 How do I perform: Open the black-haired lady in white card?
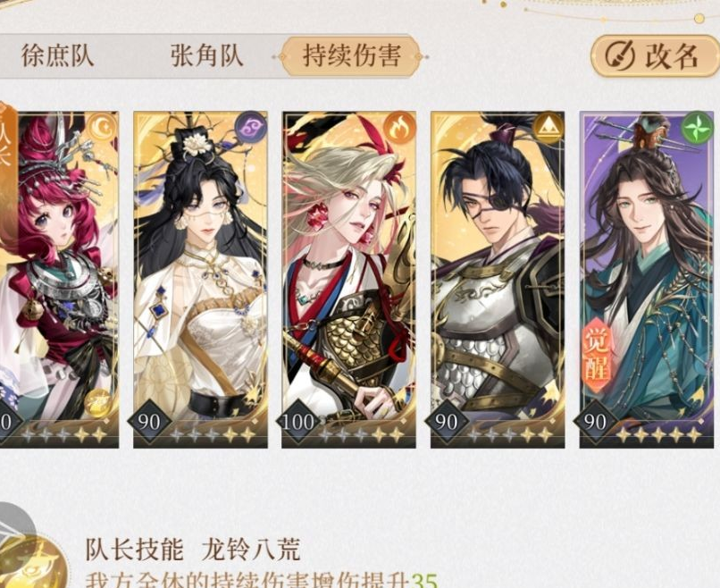click(x=200, y=280)
